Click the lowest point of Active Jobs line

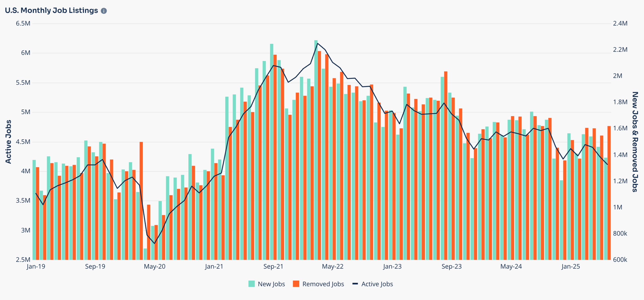click(154, 243)
